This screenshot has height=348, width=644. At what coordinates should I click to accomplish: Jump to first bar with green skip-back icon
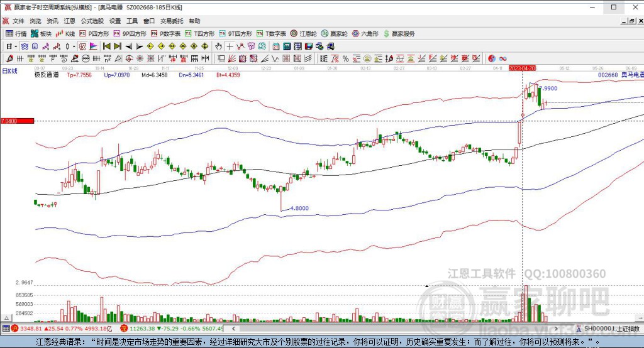click(107, 46)
